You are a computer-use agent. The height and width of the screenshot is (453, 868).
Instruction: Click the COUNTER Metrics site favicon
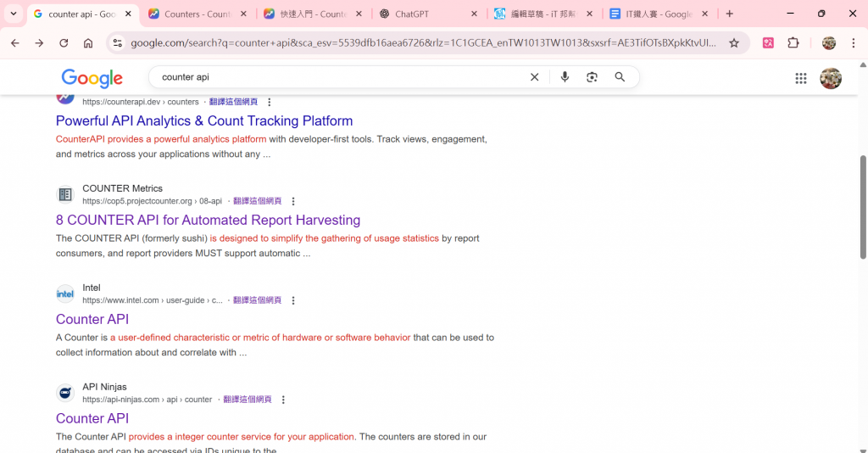[x=65, y=194]
